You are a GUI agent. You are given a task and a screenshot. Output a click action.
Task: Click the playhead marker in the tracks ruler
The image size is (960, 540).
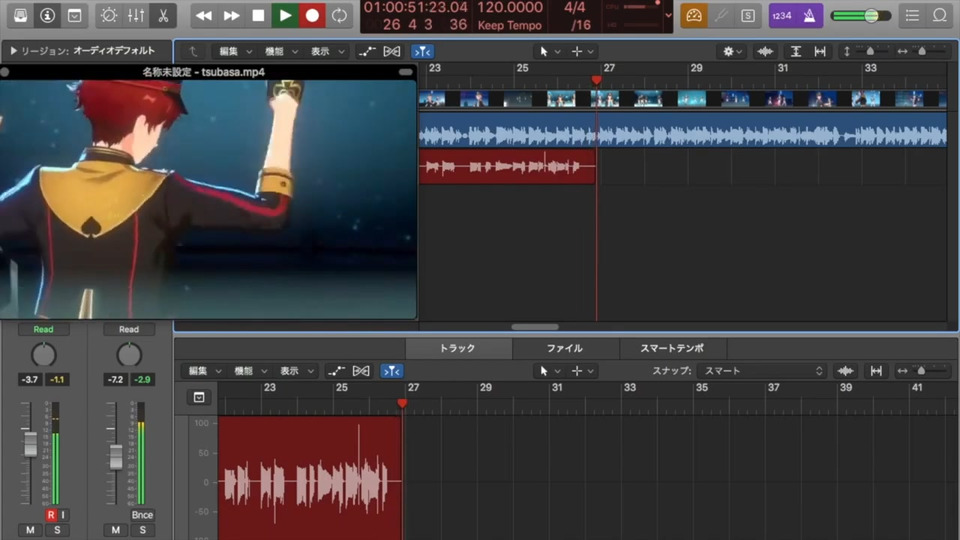[596, 80]
